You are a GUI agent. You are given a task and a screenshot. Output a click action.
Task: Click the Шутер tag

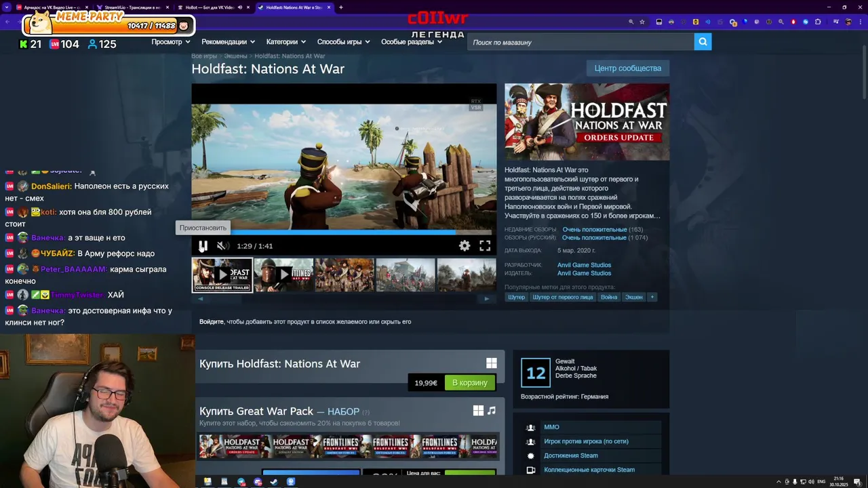click(516, 297)
